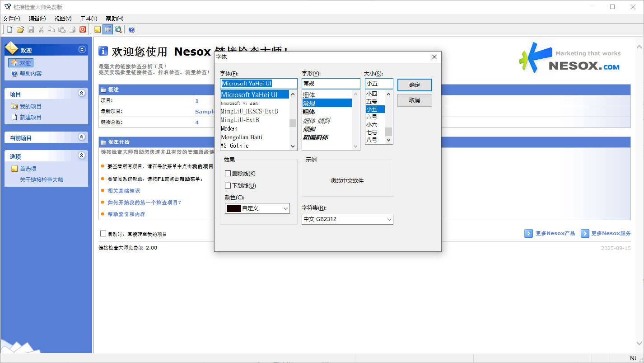Click the 字体 font name input field
This screenshot has width=644, height=363.
[x=259, y=84]
